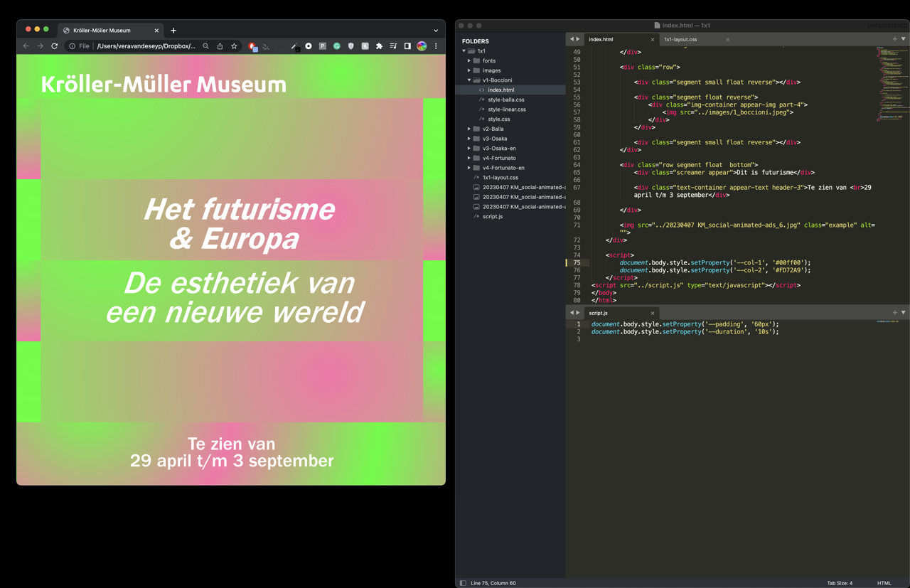Click Tab Size: 4 in status bar
910x588 pixels.
839,583
